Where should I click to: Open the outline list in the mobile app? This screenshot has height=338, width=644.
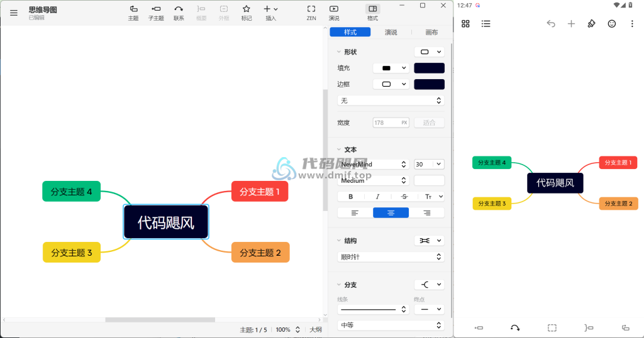pyautogui.click(x=486, y=24)
